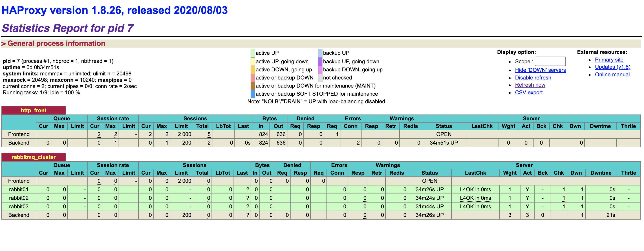This screenshot has height=251, width=644.
Task: Open Online manual link
Action: point(612,75)
